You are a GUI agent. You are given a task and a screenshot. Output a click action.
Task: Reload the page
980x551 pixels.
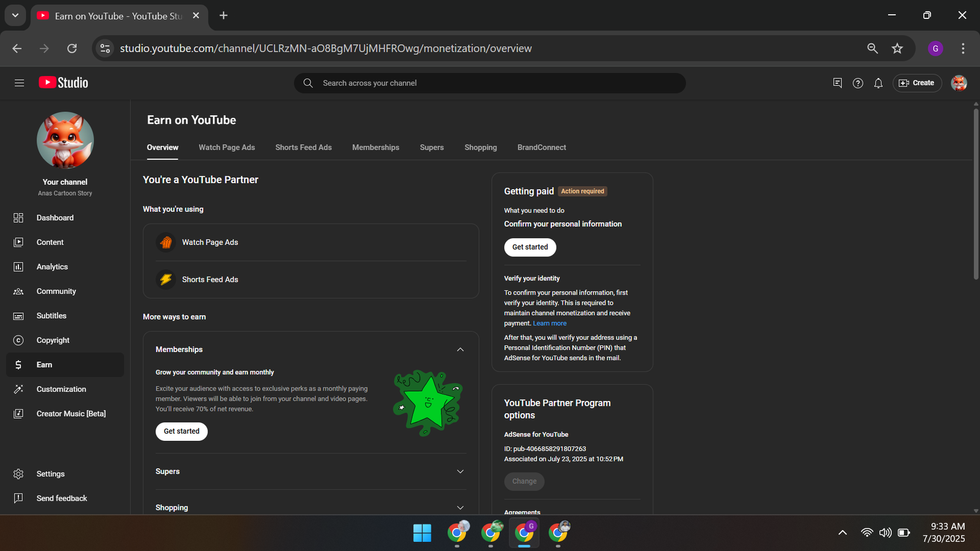(x=72, y=48)
